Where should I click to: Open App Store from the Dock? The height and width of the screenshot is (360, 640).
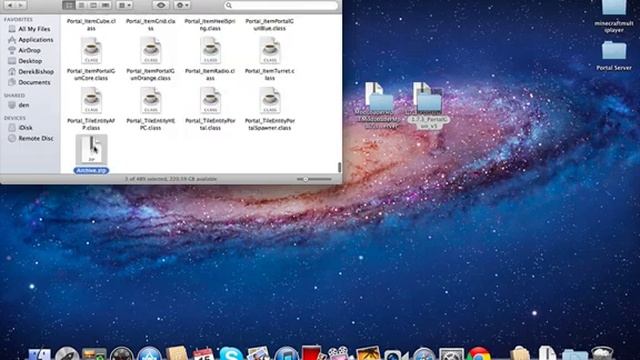(149, 354)
